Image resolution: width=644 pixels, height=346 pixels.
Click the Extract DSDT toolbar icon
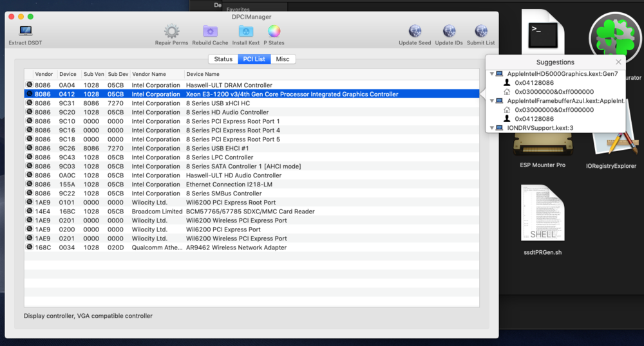[x=26, y=31]
